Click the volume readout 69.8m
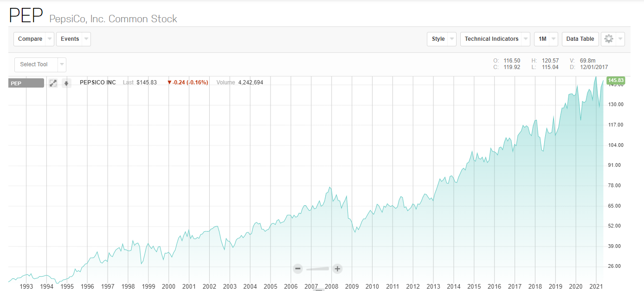The height and width of the screenshot is (291, 644). coord(587,61)
